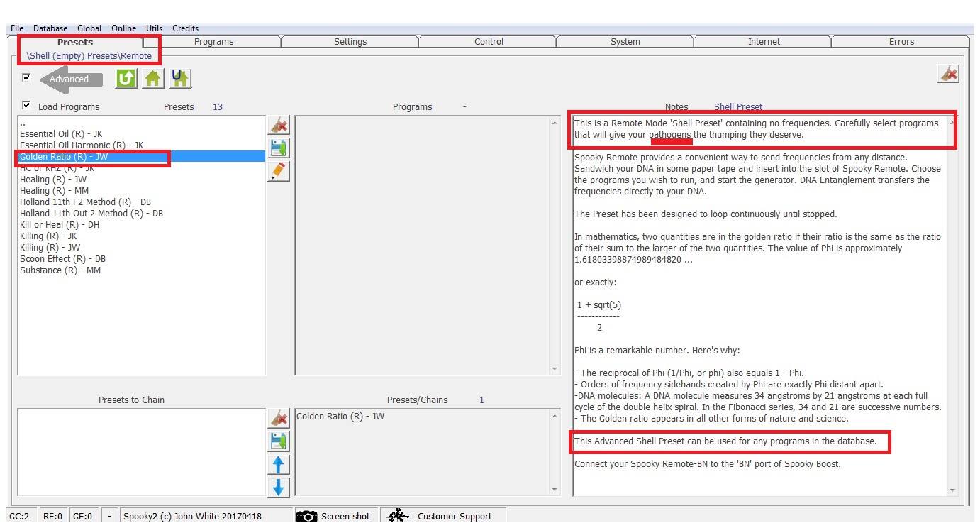Click the RE:0 status bar entry

(x=52, y=516)
